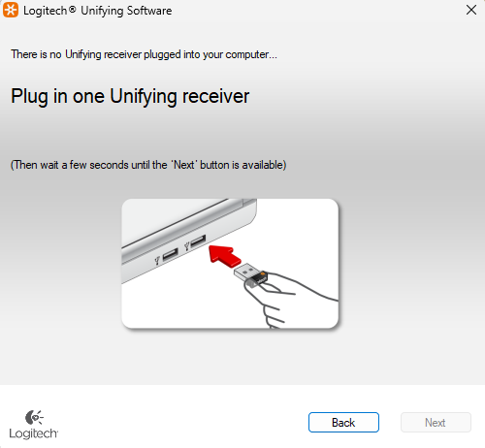Click the red arrow in the illustration
The height and width of the screenshot is (448, 485).
point(224,256)
